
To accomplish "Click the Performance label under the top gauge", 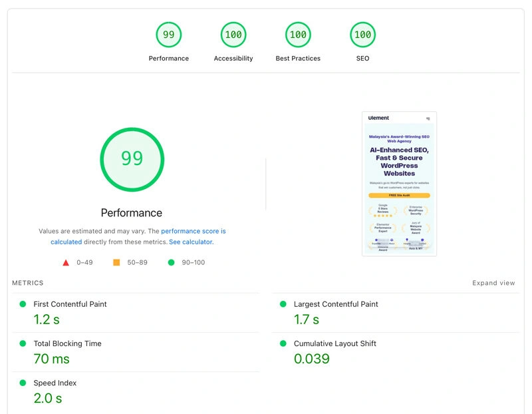I will pyautogui.click(x=169, y=58).
